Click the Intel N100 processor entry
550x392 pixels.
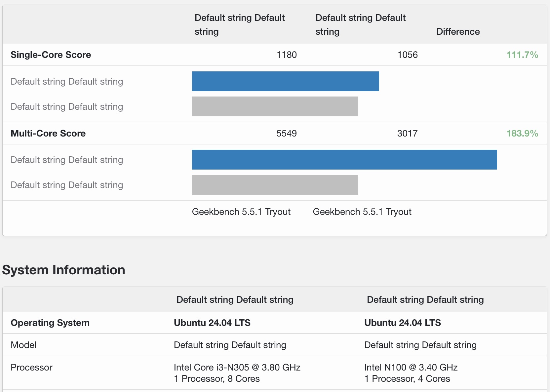pyautogui.click(x=411, y=368)
